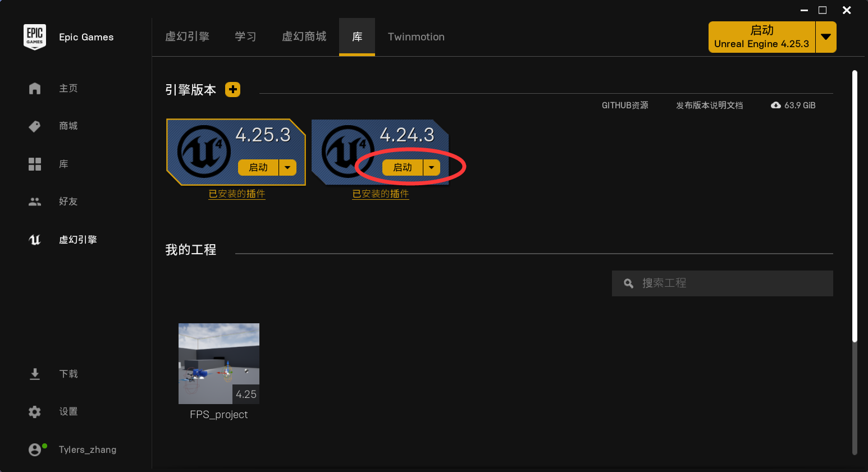868x472 pixels.
Task: Click the 引擎版本 section heading
Action: pyautogui.click(x=191, y=90)
